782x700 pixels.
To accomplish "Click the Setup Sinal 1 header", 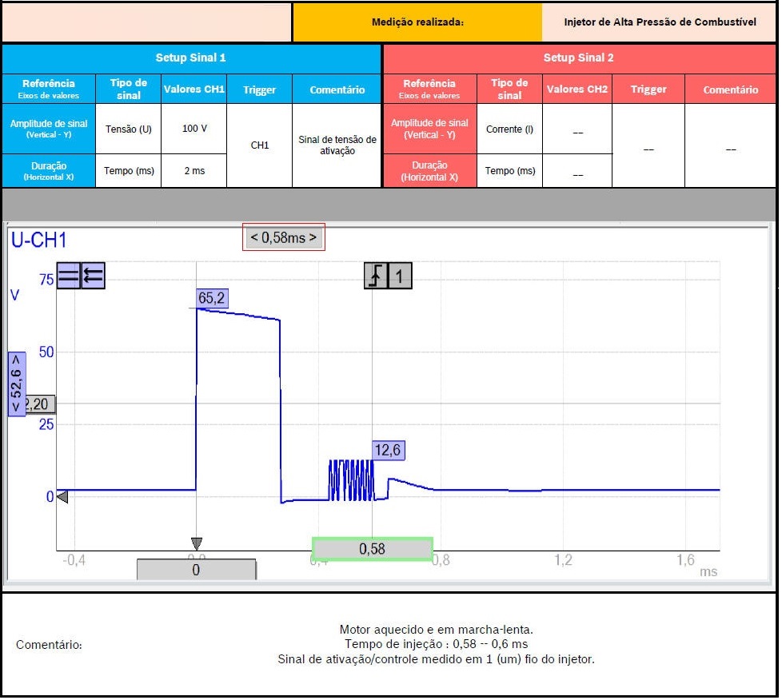I will tap(191, 58).
